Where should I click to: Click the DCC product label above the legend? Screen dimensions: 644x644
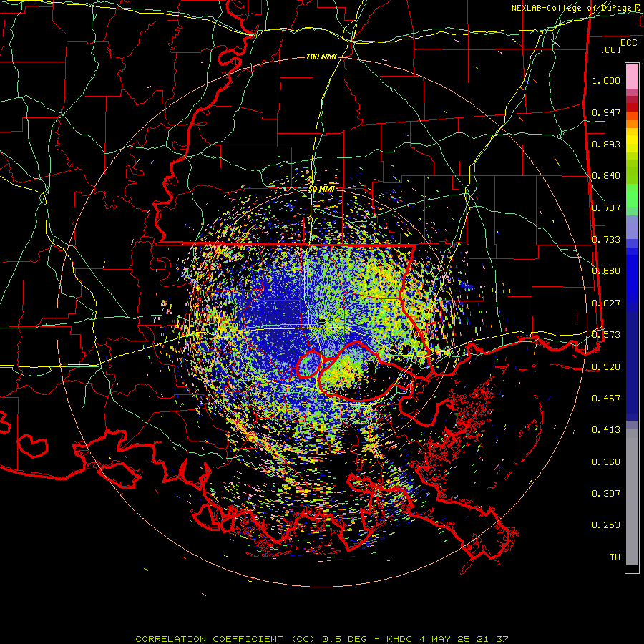tap(628, 43)
